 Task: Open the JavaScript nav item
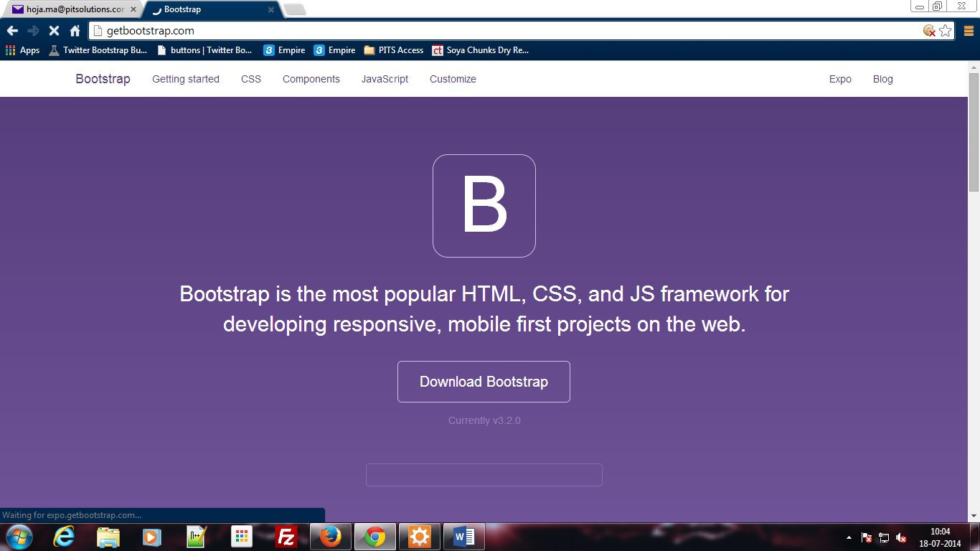[385, 79]
